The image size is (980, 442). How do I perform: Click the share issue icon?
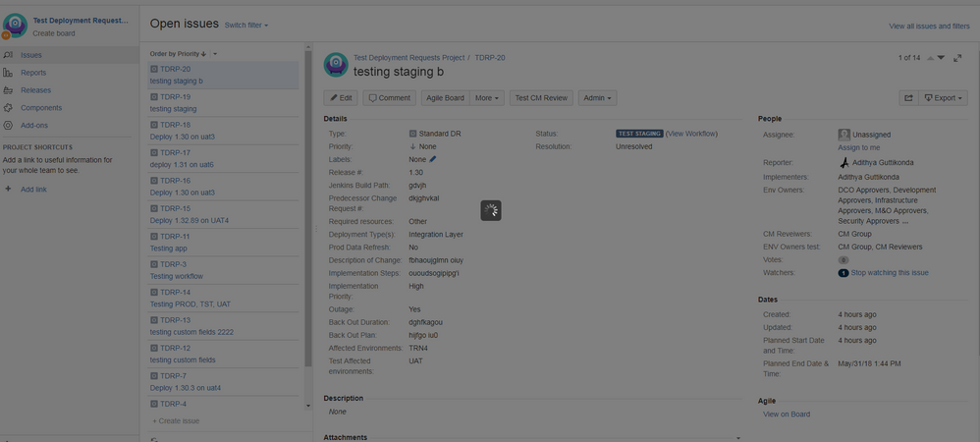point(908,98)
